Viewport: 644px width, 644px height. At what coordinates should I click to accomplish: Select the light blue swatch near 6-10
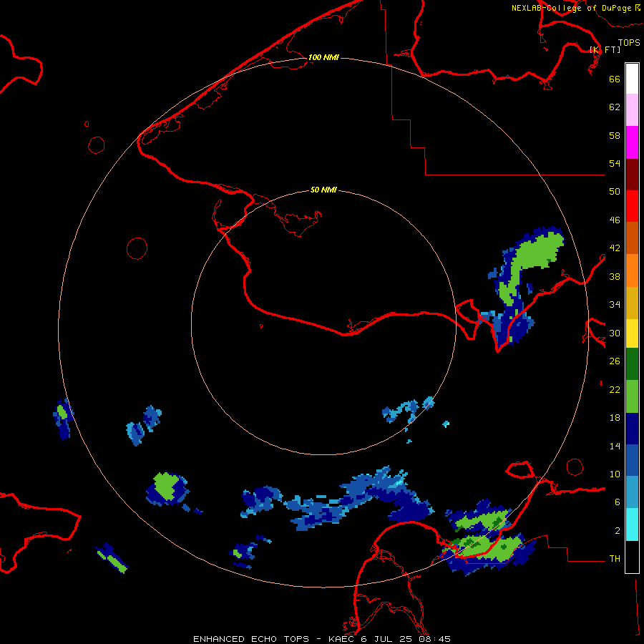632,492
